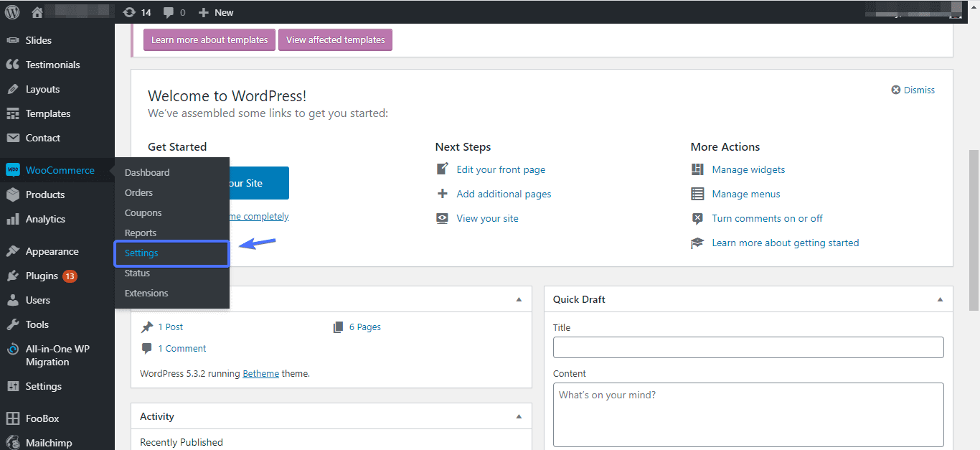
Task: Click the Contact envelope icon
Action: click(x=12, y=138)
